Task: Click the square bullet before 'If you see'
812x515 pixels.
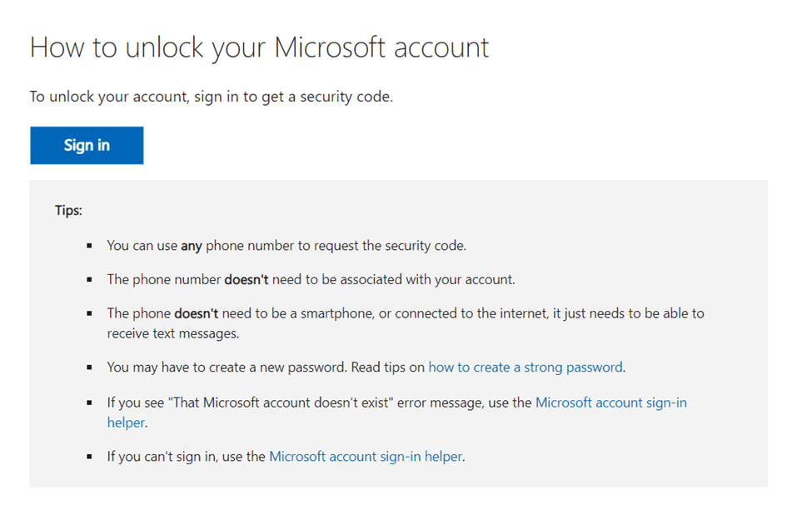Action: 90,402
